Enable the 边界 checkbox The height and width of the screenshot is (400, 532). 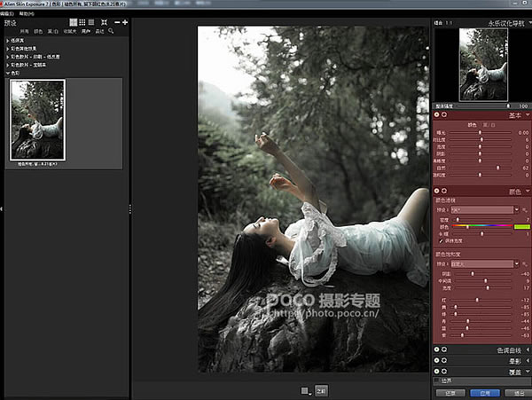click(x=437, y=380)
